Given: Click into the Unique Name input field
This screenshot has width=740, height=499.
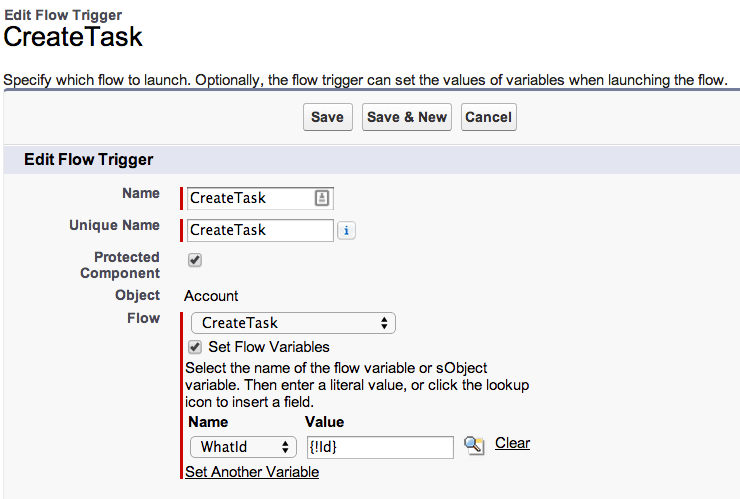Looking at the screenshot, I should coord(260,230).
